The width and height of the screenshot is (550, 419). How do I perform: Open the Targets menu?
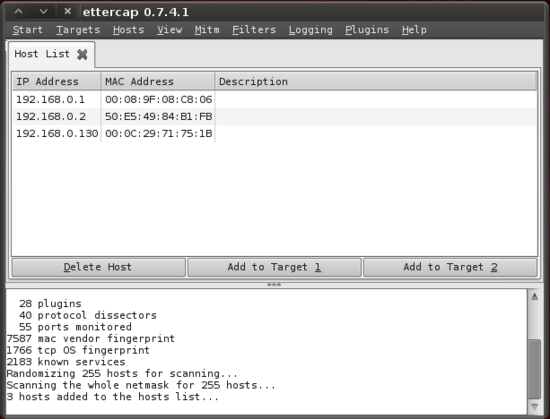[78, 30]
